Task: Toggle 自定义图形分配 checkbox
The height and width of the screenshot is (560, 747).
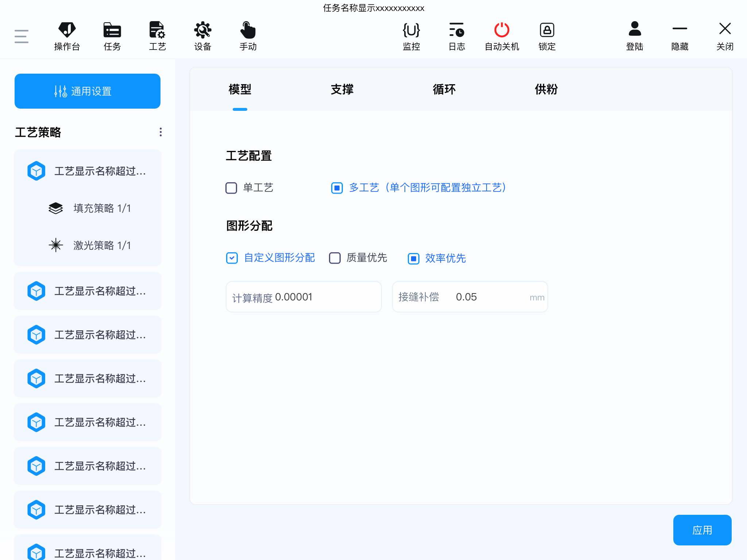Action: click(x=232, y=258)
